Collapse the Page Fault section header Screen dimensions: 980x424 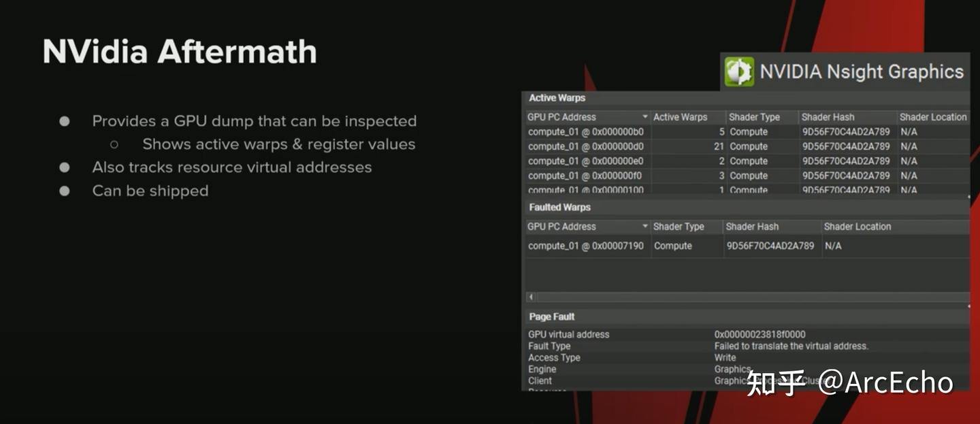(x=552, y=316)
